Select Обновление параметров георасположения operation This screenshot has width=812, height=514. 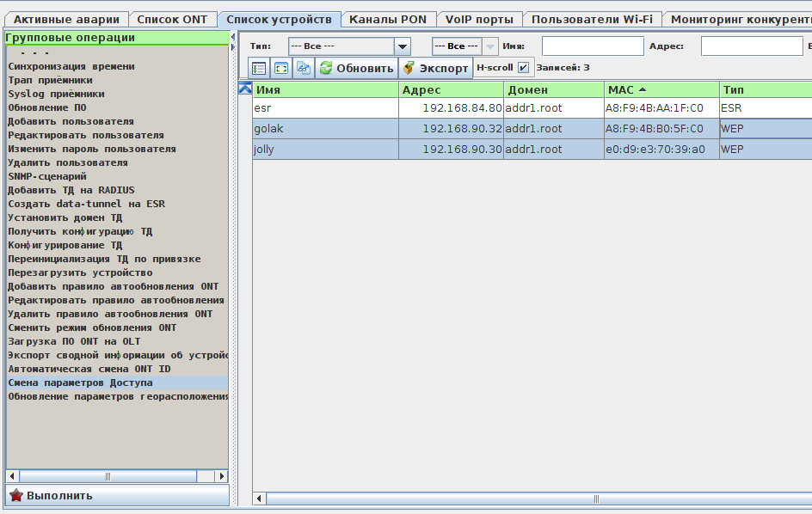coord(118,396)
